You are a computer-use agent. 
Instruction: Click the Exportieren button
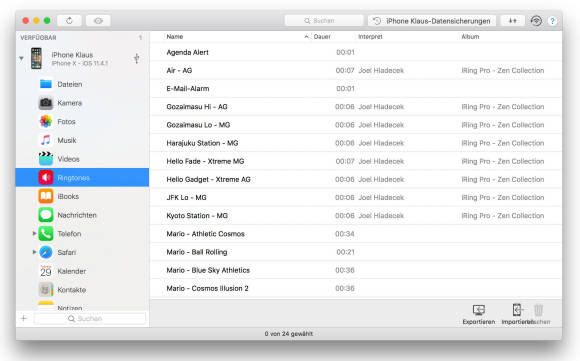coord(479,314)
